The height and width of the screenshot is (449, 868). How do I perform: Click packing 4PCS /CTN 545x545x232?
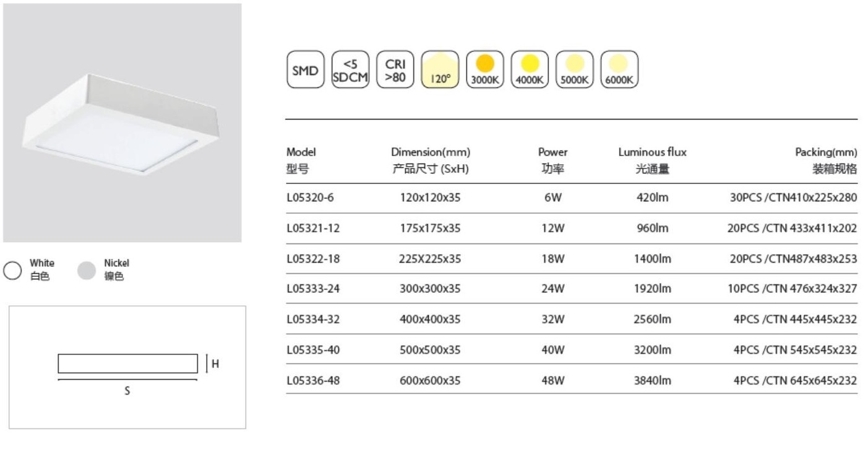point(796,350)
